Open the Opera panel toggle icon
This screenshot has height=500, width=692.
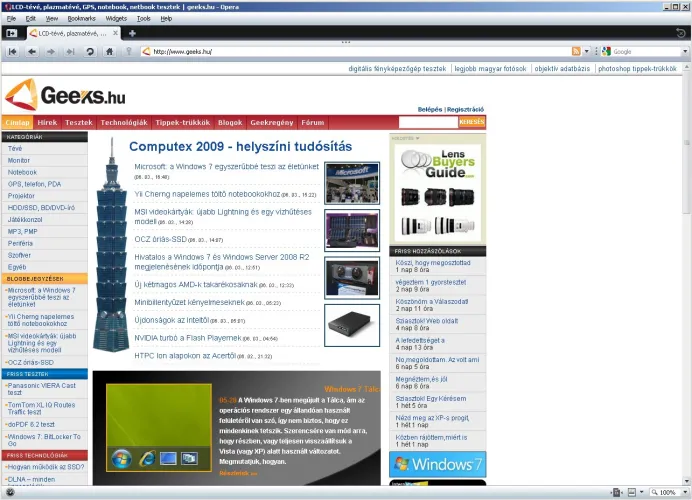pyautogui.click(x=11, y=33)
